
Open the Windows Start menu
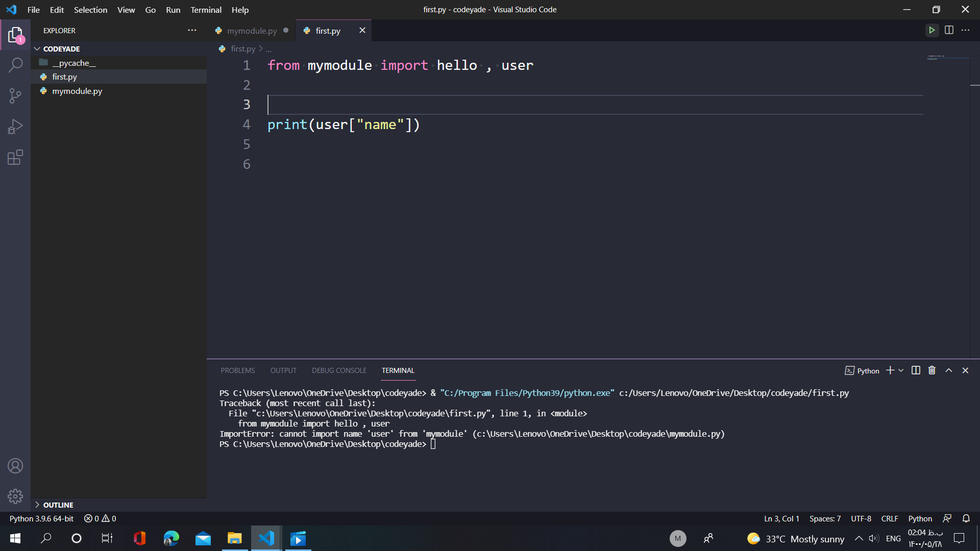pyautogui.click(x=15, y=538)
